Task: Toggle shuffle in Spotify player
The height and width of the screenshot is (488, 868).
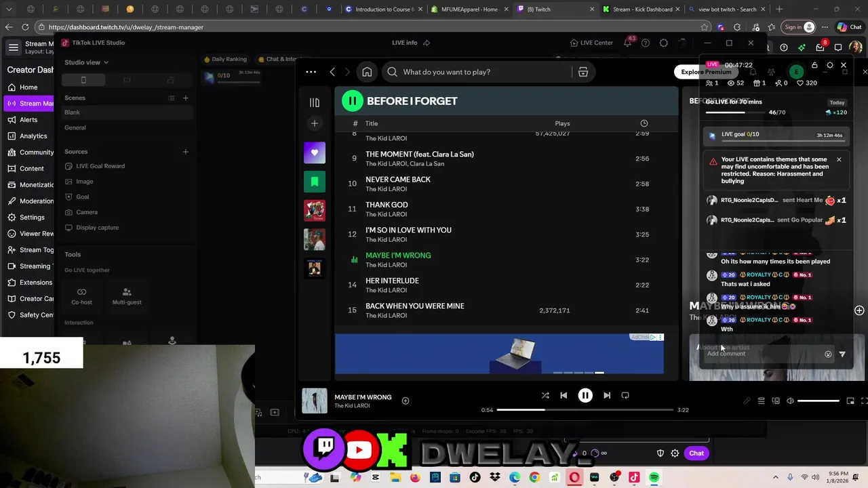Action: [x=545, y=395]
